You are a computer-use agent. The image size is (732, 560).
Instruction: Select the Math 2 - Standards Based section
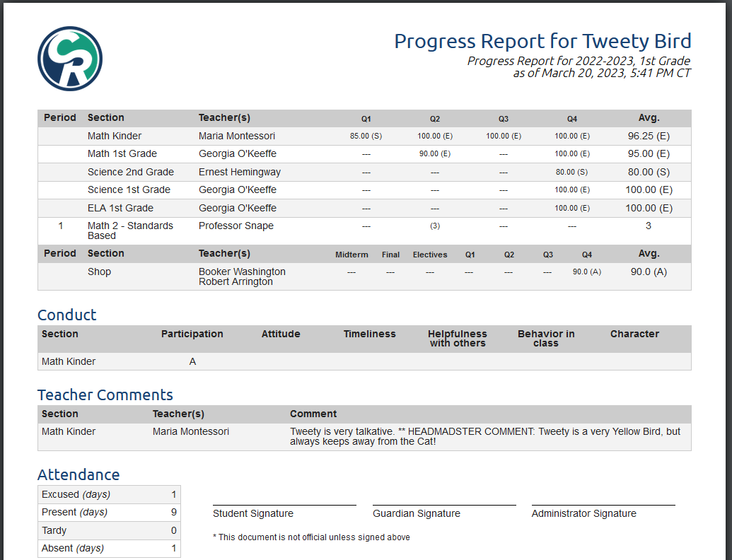pyautogui.click(x=130, y=231)
